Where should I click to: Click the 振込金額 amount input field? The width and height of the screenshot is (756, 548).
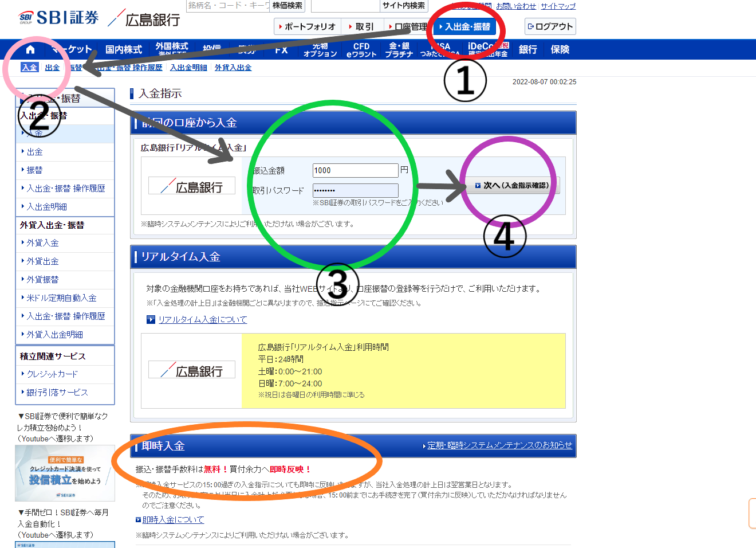[x=355, y=170]
